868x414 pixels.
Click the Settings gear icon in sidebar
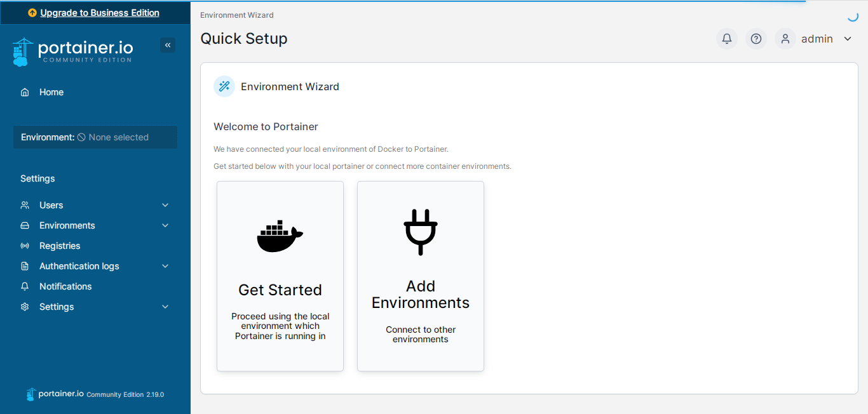[x=25, y=307]
